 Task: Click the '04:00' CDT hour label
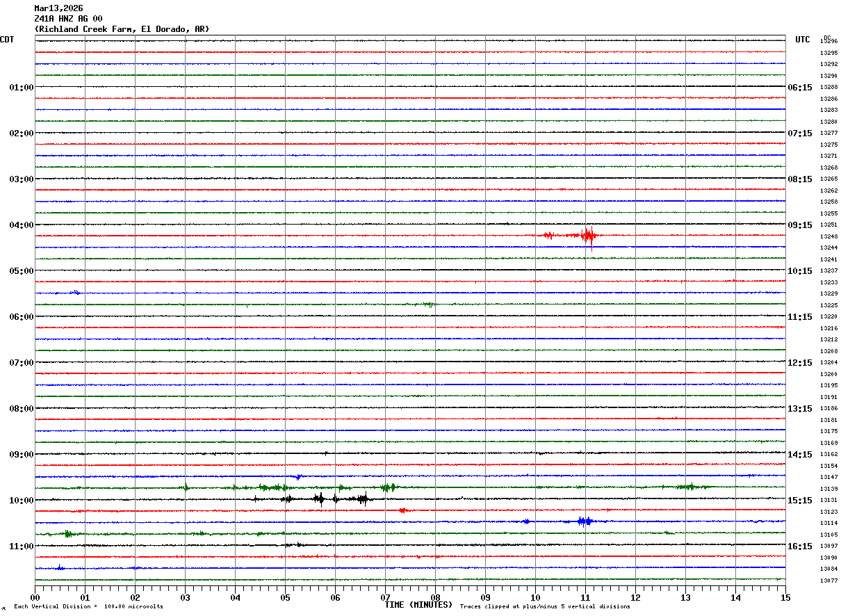click(21, 225)
